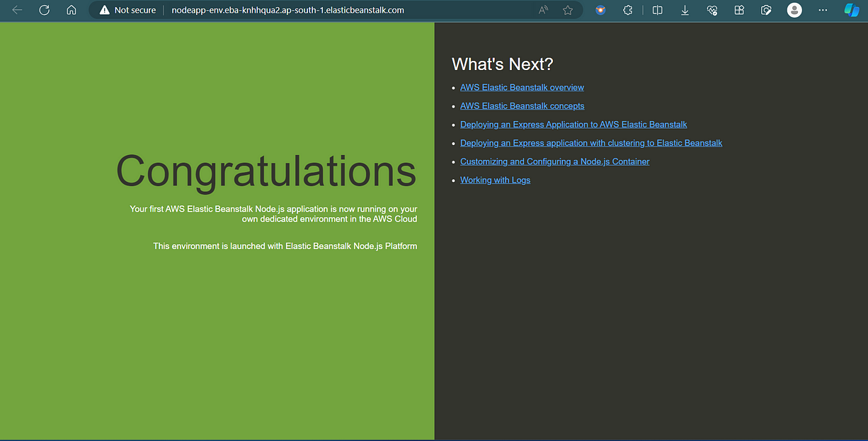The image size is (868, 441).
Task: Toggle the Split screen icon
Action: (x=658, y=11)
